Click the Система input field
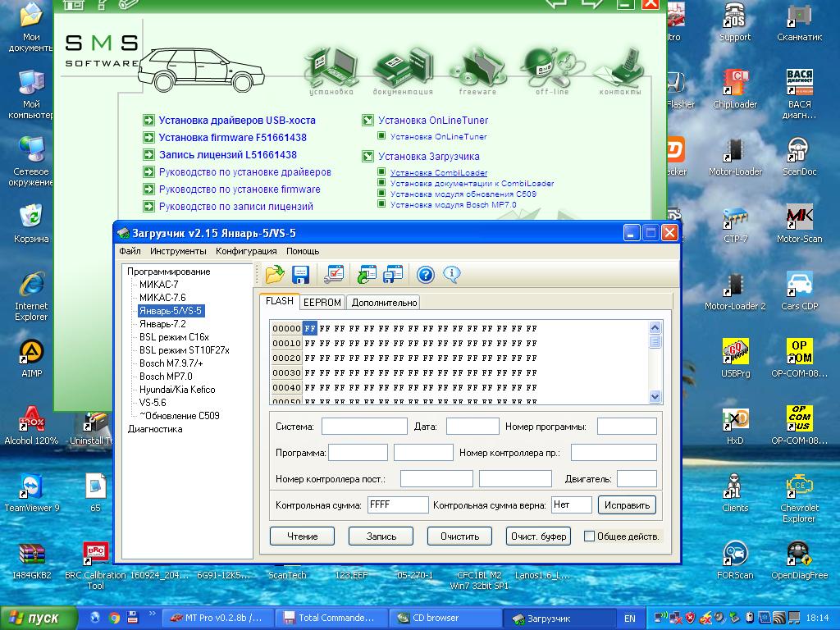The image size is (840, 630). click(364, 427)
